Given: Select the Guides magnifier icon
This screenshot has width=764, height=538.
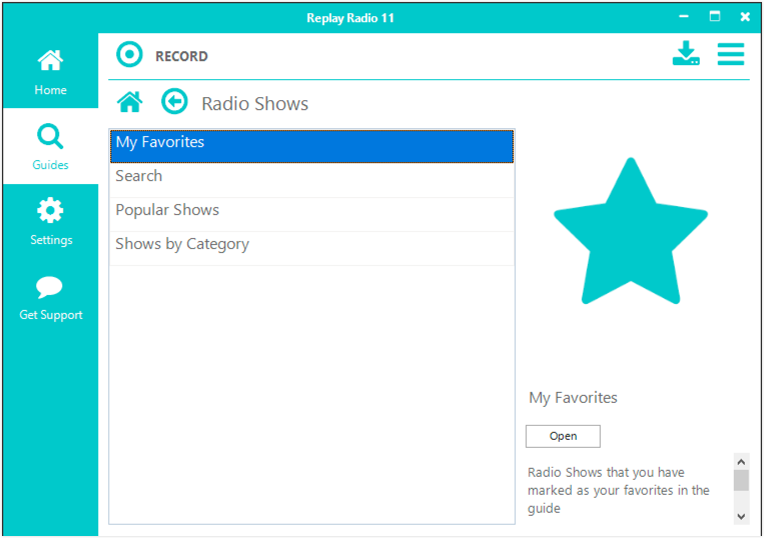Looking at the screenshot, I should pos(50,136).
